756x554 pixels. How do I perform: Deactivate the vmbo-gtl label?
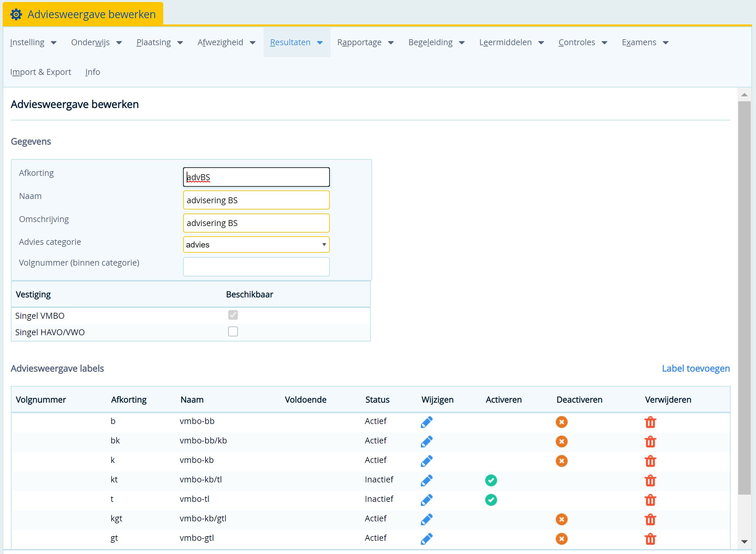coord(561,539)
